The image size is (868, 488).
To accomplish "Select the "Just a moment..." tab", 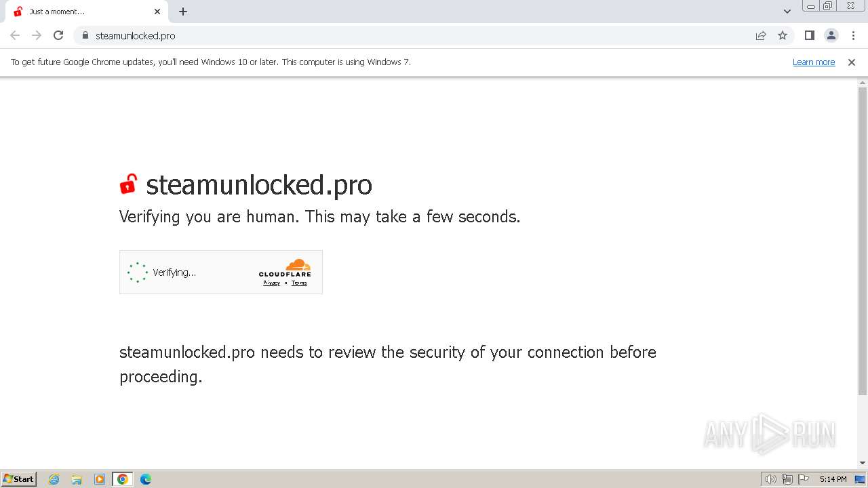I will [x=81, y=12].
